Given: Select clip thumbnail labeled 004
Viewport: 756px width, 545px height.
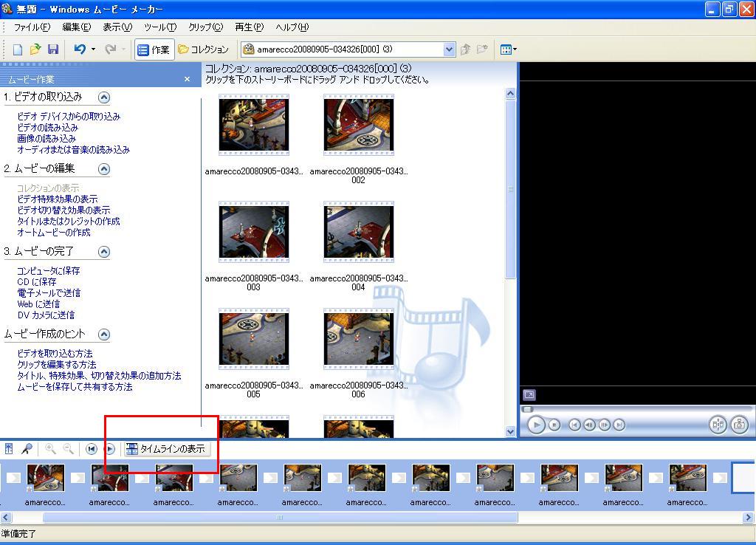Looking at the screenshot, I should coord(359,232).
